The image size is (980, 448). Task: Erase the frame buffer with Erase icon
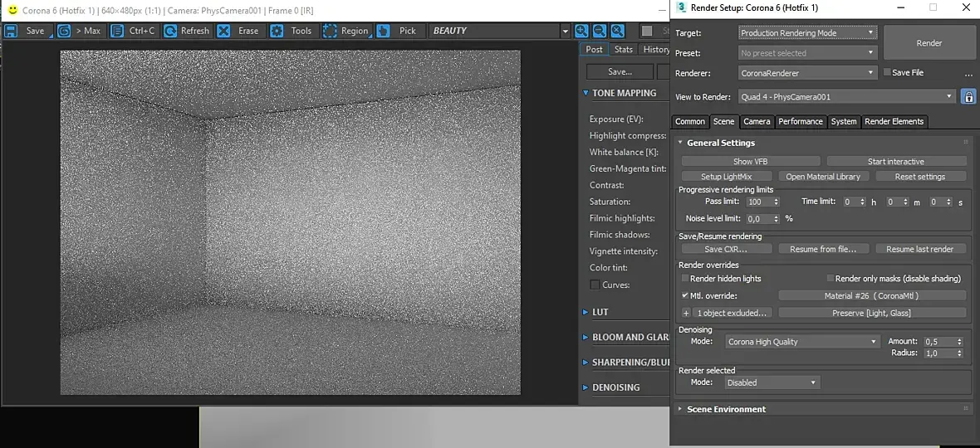pyautogui.click(x=223, y=31)
